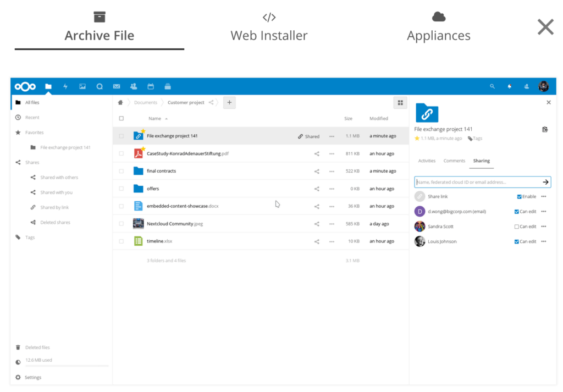Viewport: 563px width, 392px height.
Task: Click the new file plus button
Action: (229, 102)
